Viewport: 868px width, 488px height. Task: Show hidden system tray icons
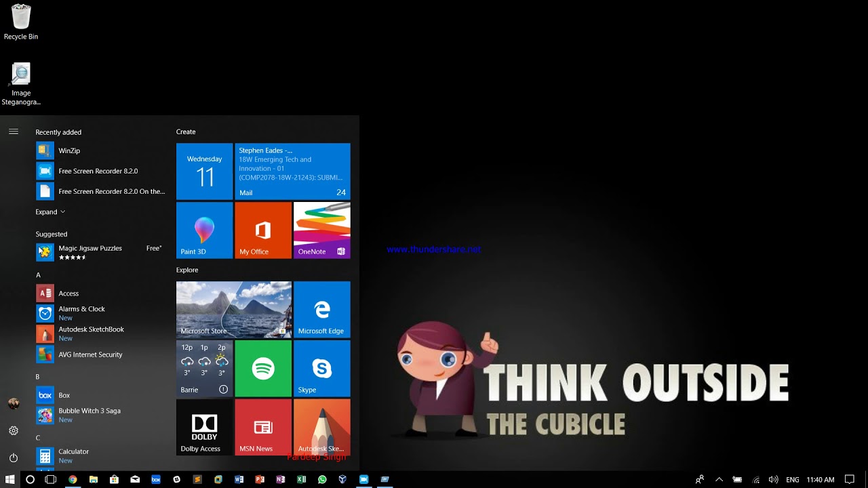[719, 479]
